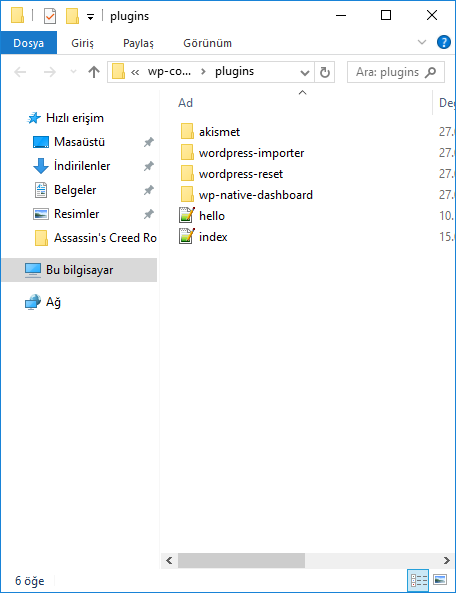Open Masaüstü from quick access

click(x=79, y=142)
